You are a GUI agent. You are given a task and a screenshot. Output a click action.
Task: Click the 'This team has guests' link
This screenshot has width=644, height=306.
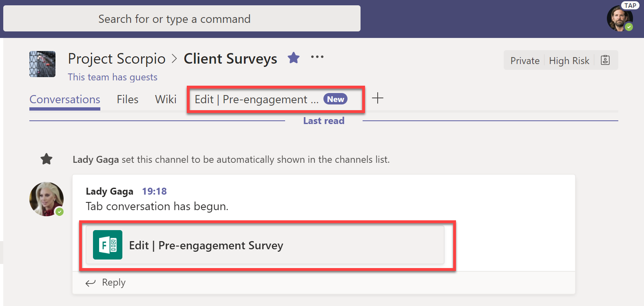113,77
